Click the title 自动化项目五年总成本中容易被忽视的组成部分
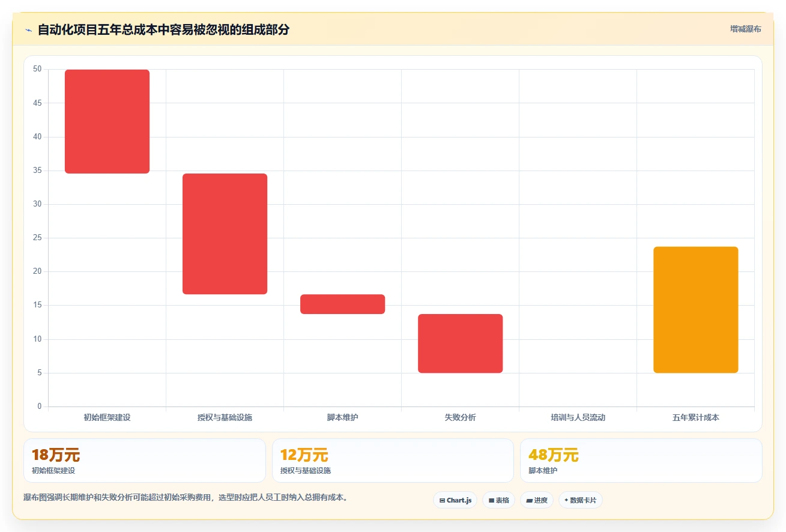Viewport: 786px width, 532px height. pyautogui.click(x=163, y=29)
